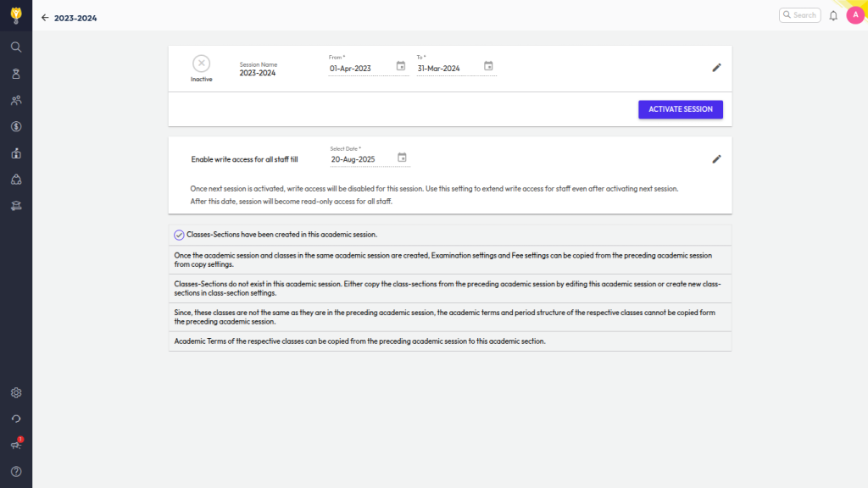Open the people group icon in sidebar
This screenshot has width=868, height=488.
click(16, 100)
